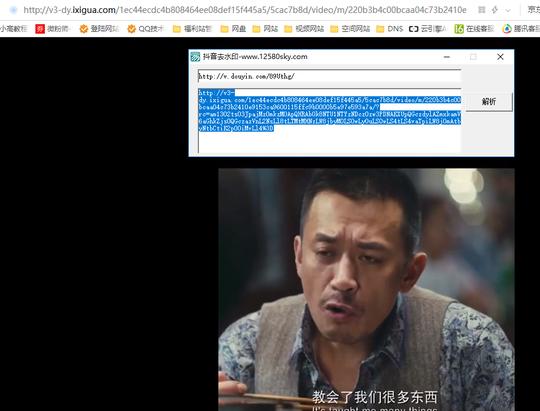Viewport: 540px width, 411px height.
Task: Click the lightning speed-mode icon in address bar
Action: [495, 10]
